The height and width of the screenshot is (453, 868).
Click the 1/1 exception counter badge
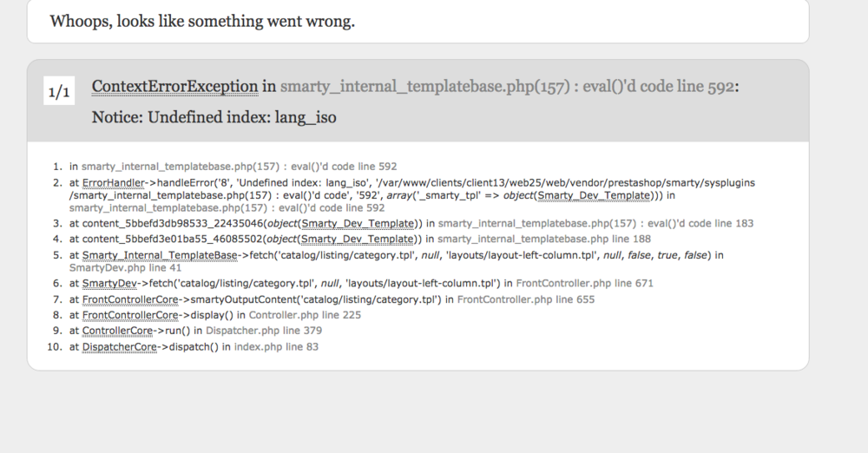[x=59, y=92]
